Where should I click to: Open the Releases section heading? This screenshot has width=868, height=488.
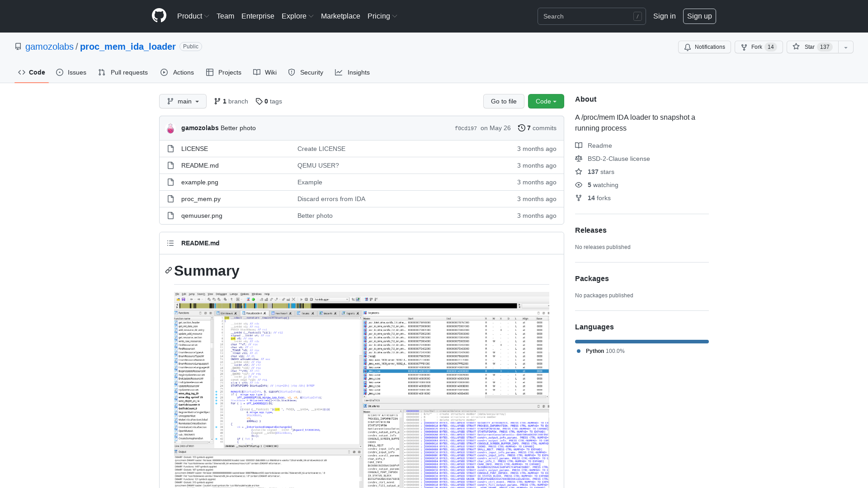[x=590, y=230]
